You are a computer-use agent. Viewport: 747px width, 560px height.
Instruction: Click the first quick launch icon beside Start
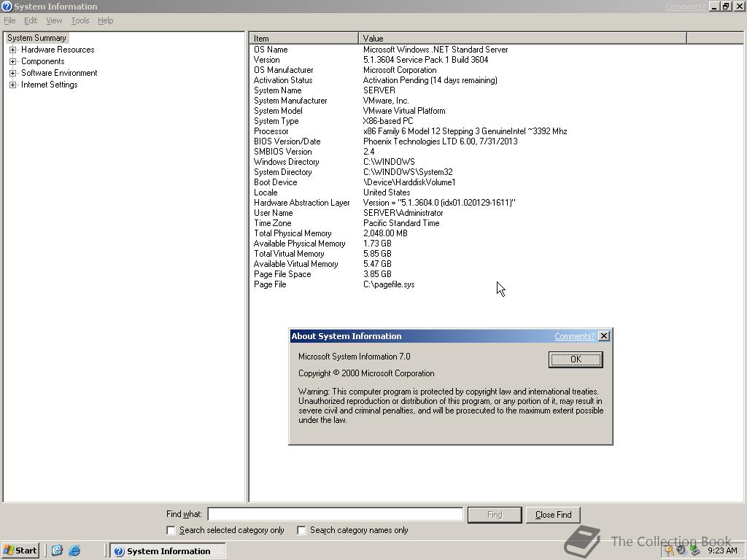point(57,551)
